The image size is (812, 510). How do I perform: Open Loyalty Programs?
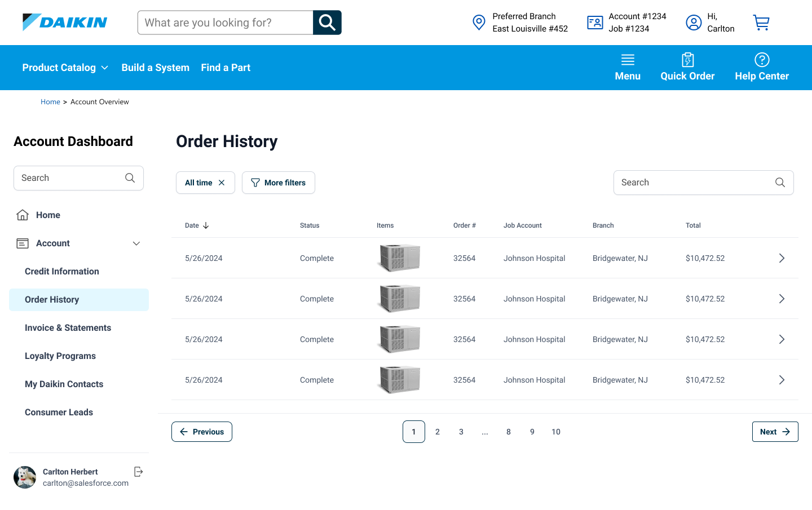pos(60,356)
